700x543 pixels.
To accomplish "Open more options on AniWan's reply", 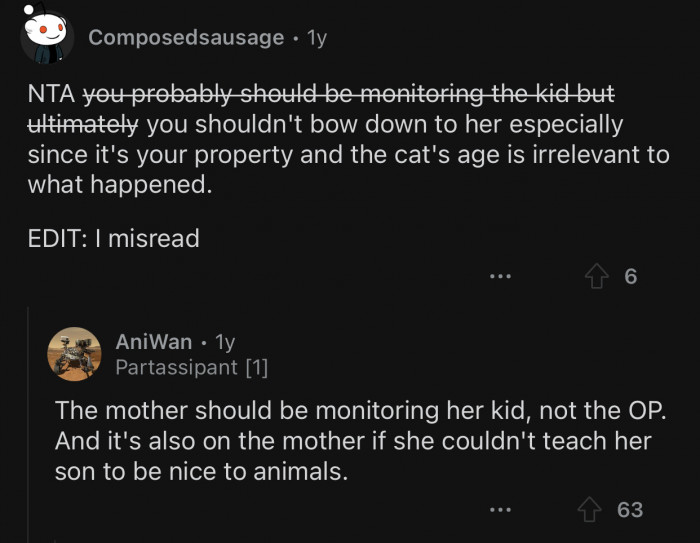I will click(x=501, y=510).
